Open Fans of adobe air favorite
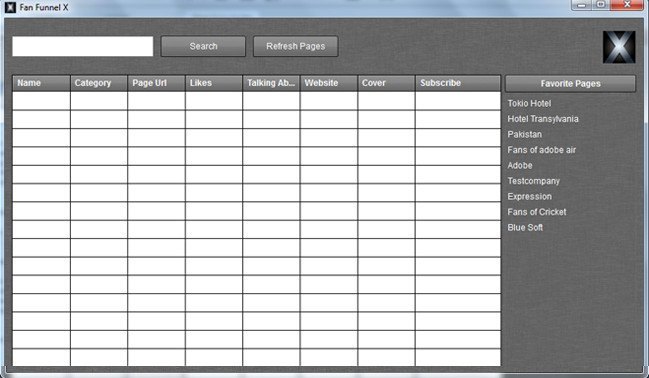The width and height of the screenshot is (649, 378). (x=541, y=150)
